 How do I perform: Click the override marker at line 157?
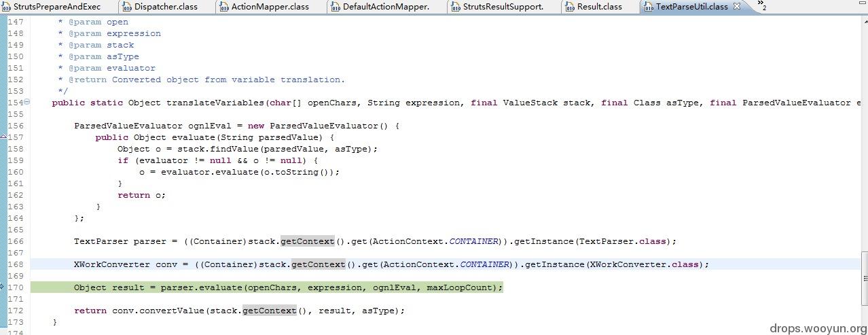coord(3,137)
